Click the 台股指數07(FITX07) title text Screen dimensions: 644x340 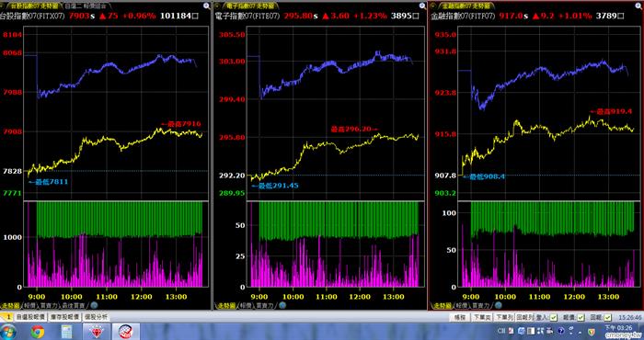[x=32, y=16]
